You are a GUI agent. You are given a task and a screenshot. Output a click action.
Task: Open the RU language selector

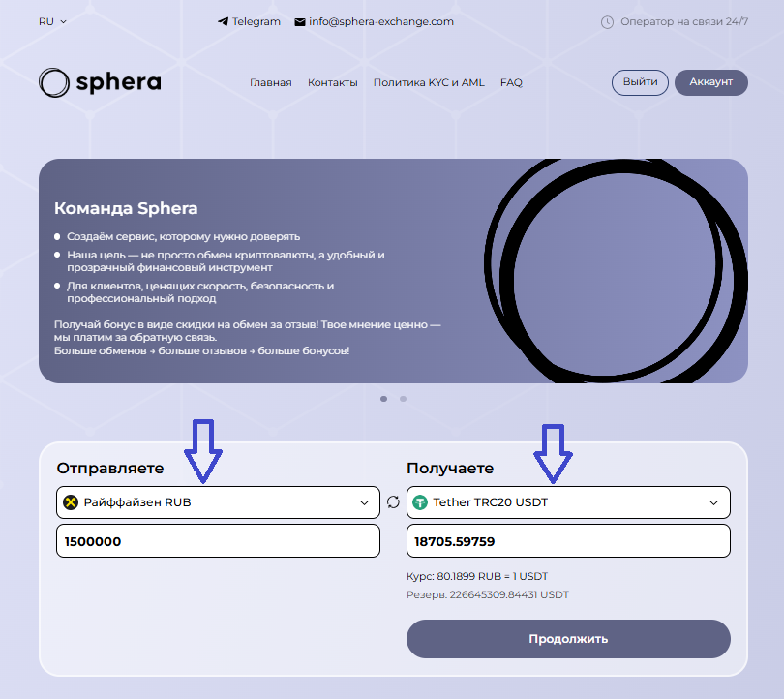52,21
